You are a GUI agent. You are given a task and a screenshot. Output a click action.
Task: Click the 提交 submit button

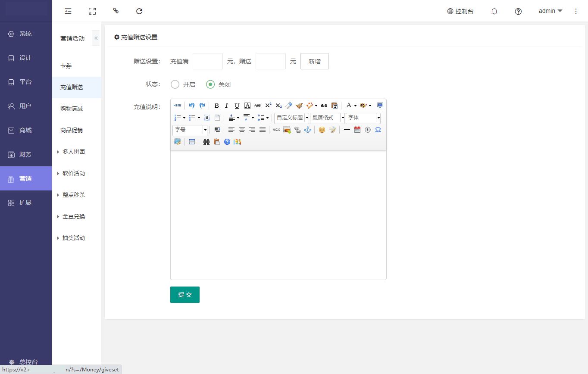click(x=185, y=295)
